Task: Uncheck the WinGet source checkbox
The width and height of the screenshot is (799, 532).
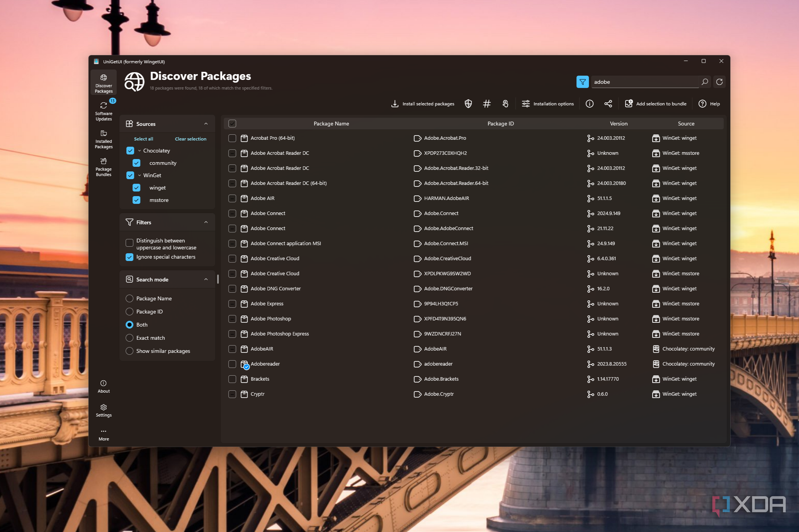Action: pos(130,175)
